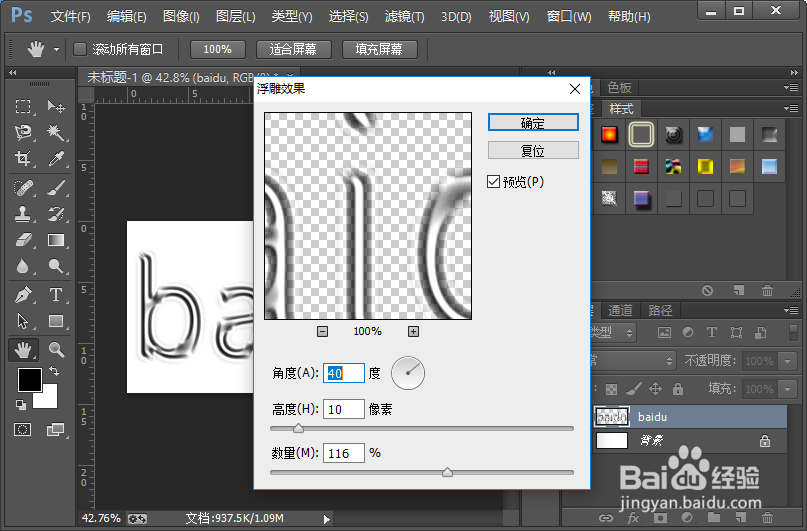Click the 适合屏幕 button
807x531 pixels.
(x=293, y=49)
